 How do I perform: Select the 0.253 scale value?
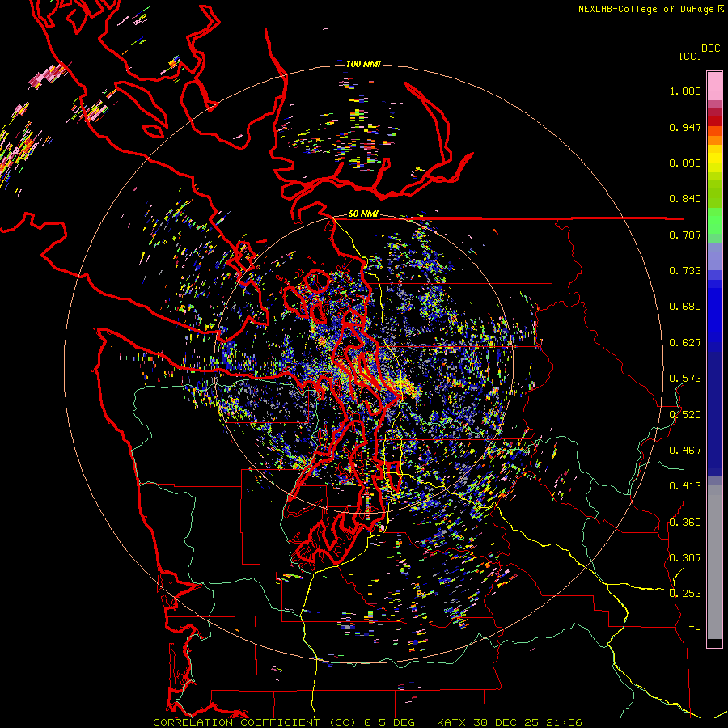click(x=685, y=594)
